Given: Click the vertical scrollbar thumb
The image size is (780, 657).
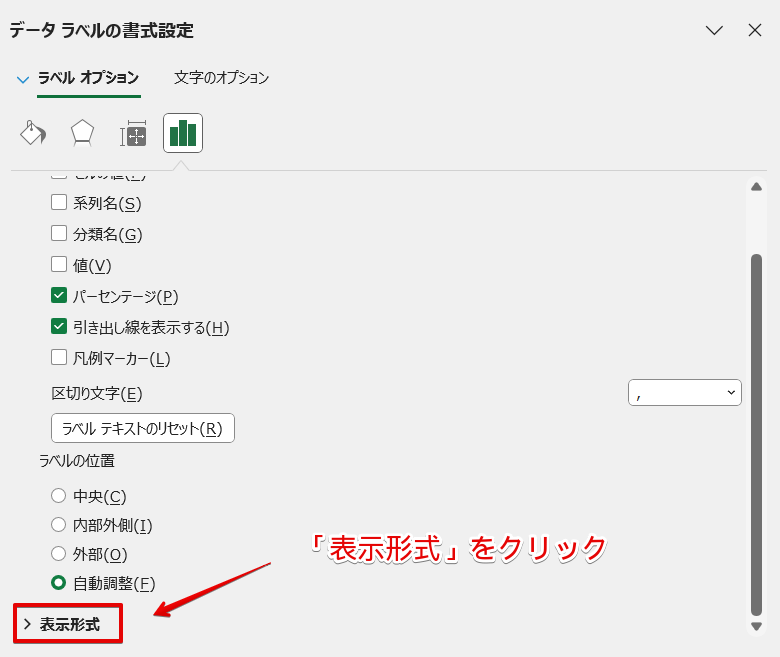Looking at the screenshot, I should (x=756, y=430).
